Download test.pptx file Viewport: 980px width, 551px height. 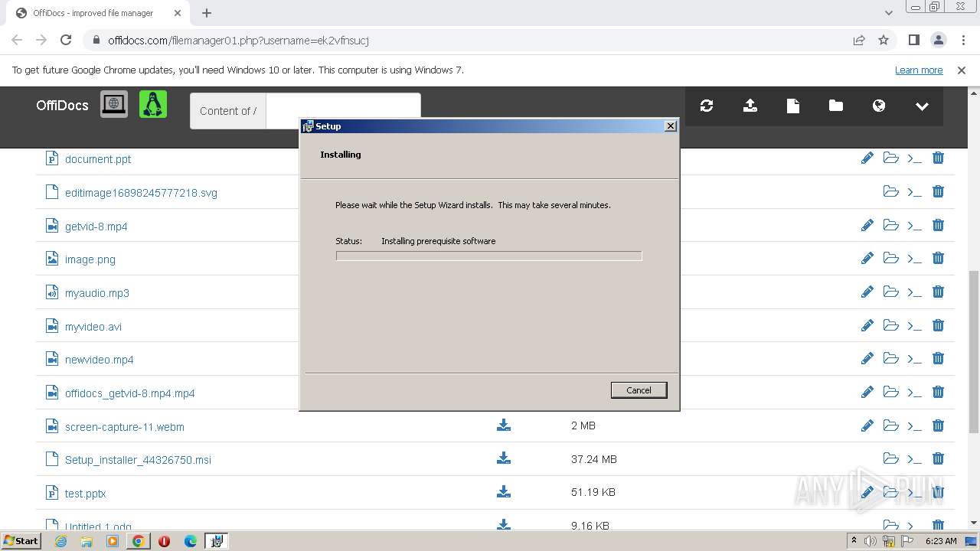click(504, 491)
